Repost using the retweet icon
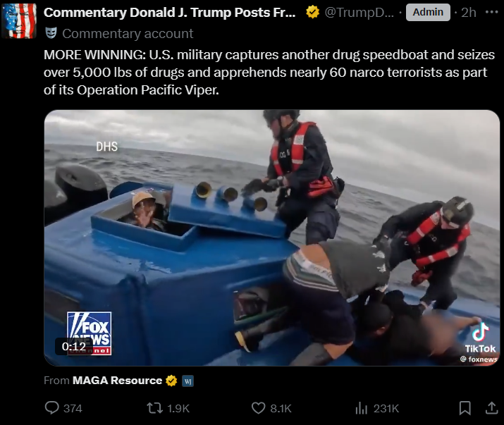The image size is (504, 425). coord(155,408)
